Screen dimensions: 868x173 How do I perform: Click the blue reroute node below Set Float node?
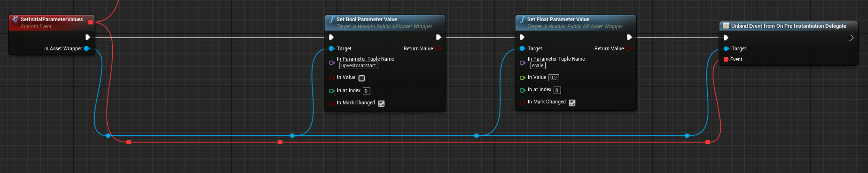click(477, 135)
